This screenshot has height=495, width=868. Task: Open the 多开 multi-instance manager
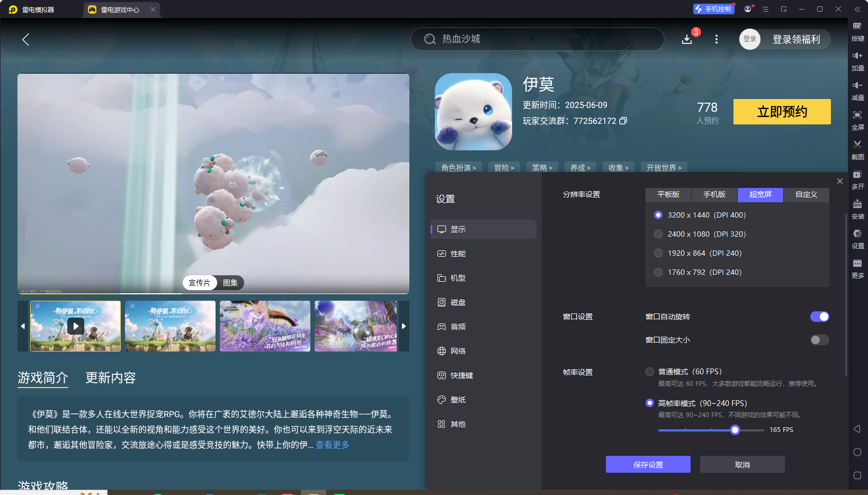[x=858, y=180]
